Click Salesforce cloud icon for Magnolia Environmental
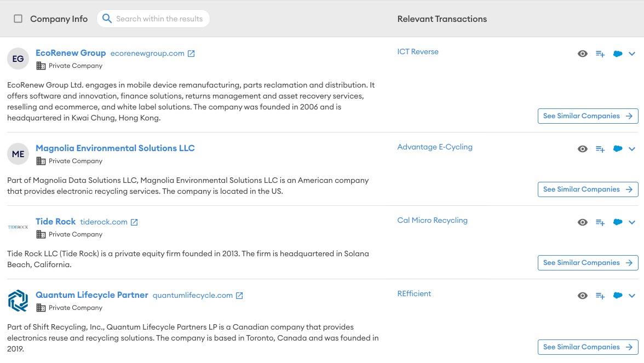 pos(617,149)
